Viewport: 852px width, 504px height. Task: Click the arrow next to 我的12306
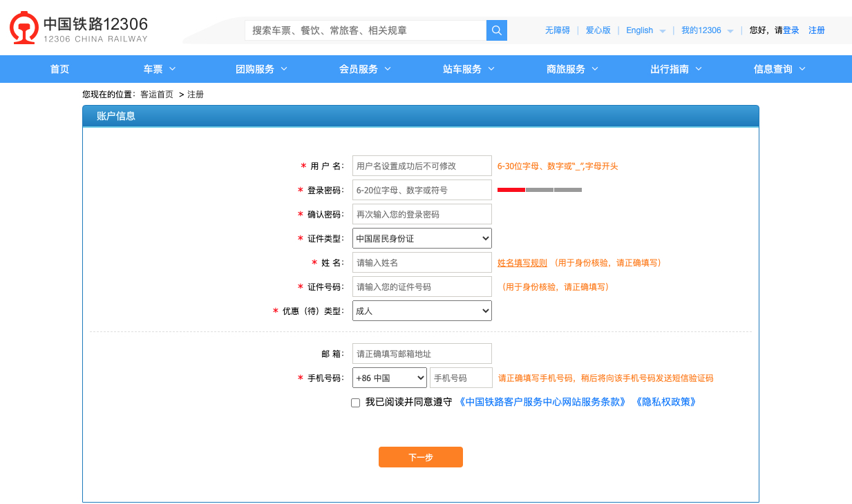coord(730,31)
